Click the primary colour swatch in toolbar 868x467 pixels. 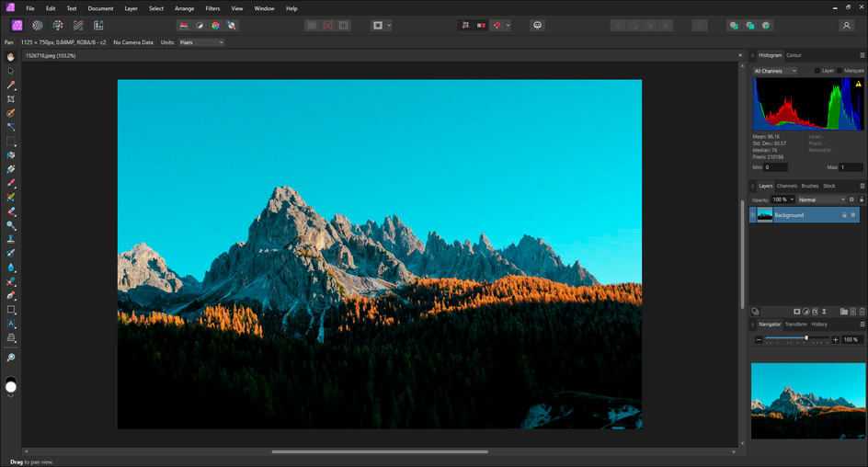click(10, 387)
